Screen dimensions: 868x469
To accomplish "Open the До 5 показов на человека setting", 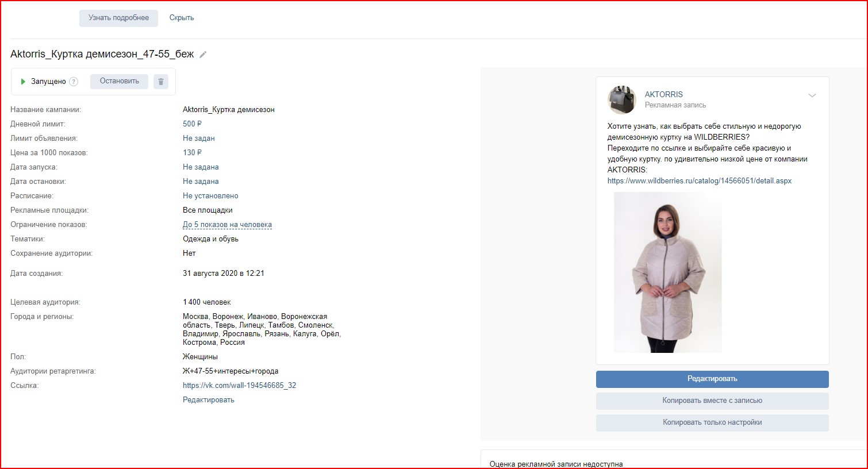I will tap(227, 225).
